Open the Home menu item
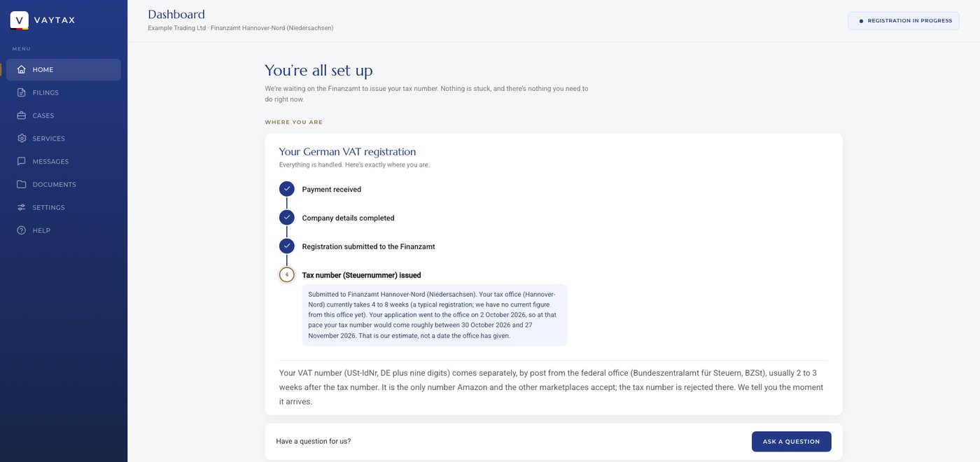 64,69
